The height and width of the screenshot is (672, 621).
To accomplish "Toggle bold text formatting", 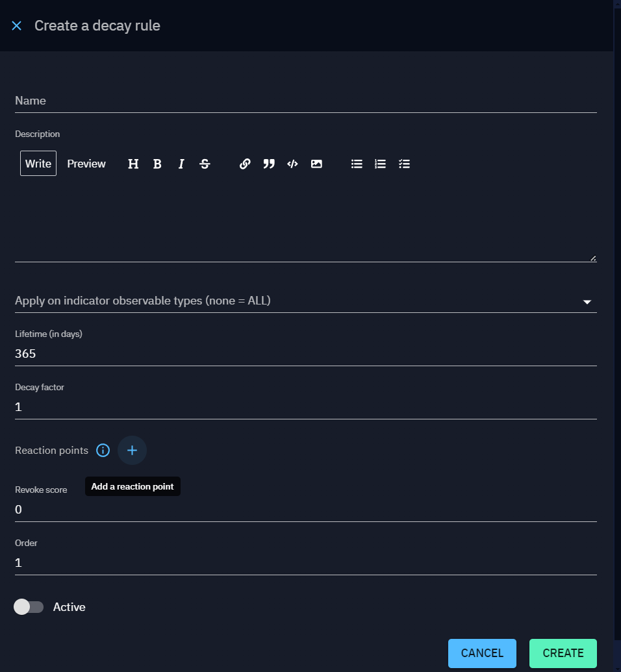I will (157, 164).
